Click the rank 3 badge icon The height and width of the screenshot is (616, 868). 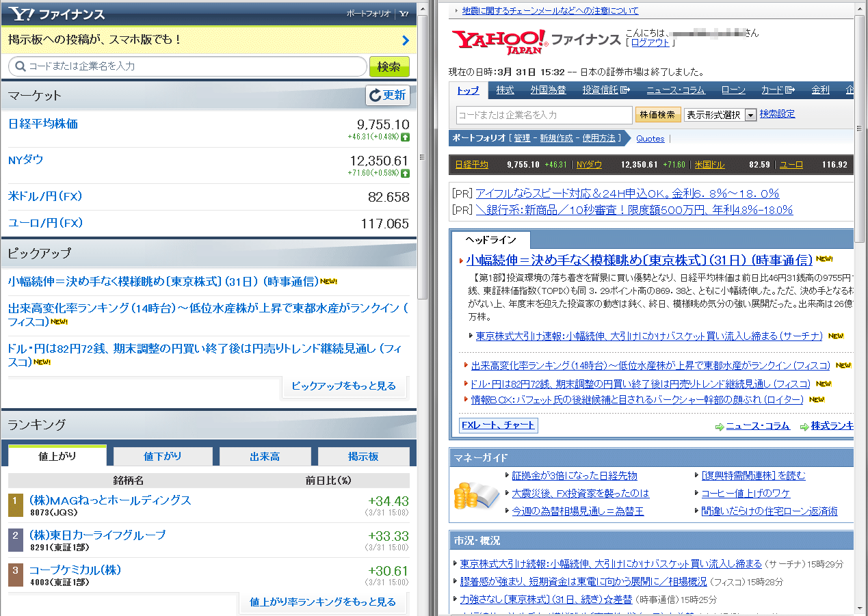pos(16,575)
